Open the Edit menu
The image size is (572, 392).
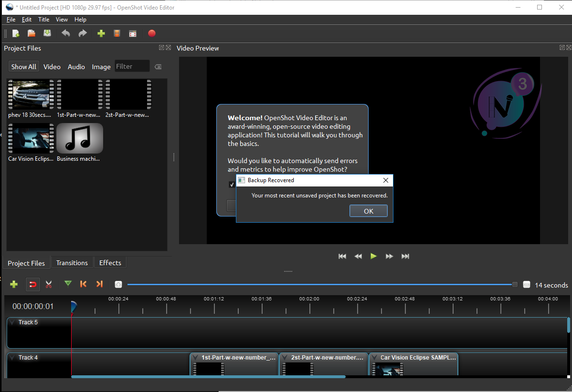(27, 20)
